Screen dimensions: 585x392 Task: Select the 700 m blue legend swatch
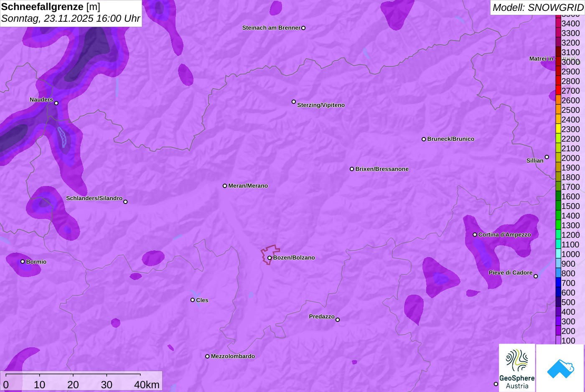pyautogui.click(x=558, y=282)
